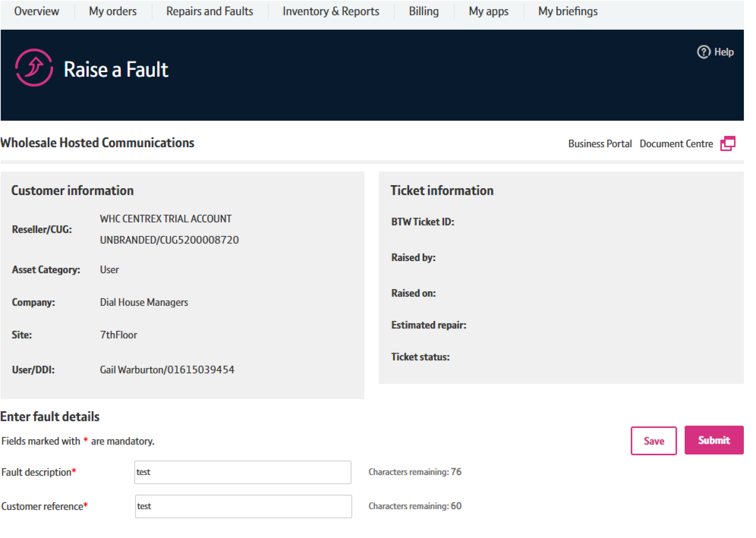Click into the Fault description field
The image size is (756, 538).
(x=243, y=472)
